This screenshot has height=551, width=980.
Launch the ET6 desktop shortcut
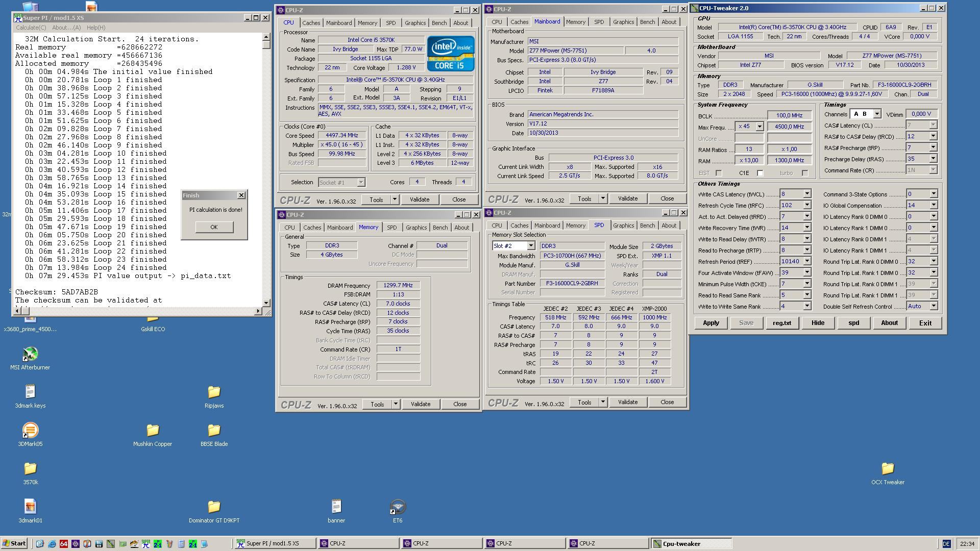[x=398, y=507]
